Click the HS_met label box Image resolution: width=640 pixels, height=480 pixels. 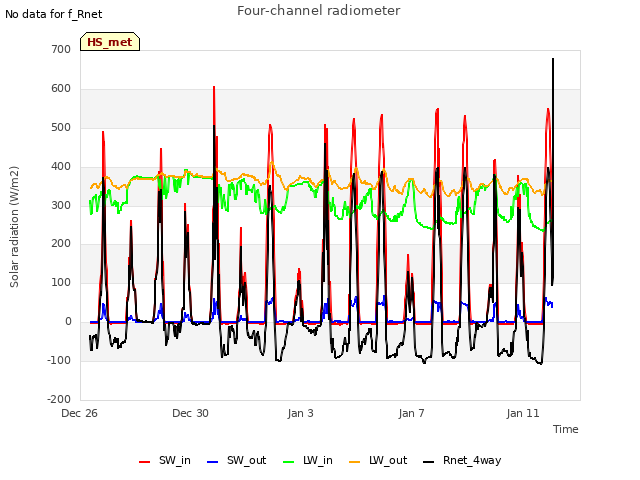click(x=110, y=42)
